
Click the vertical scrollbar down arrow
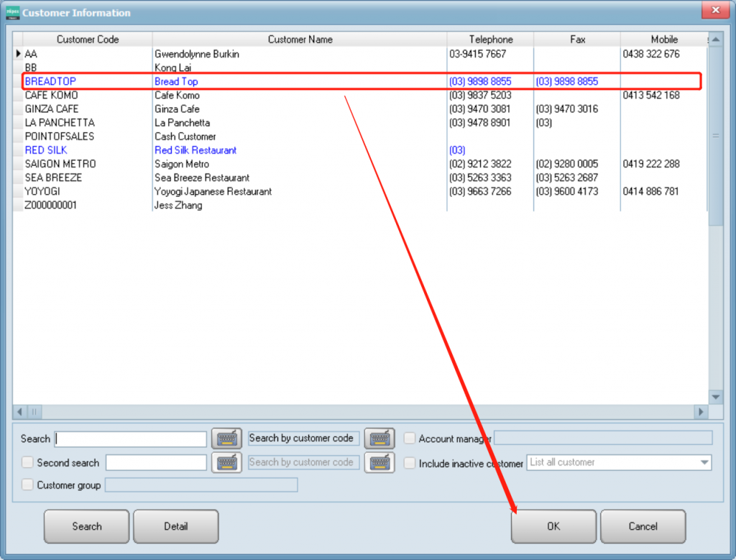tap(715, 397)
